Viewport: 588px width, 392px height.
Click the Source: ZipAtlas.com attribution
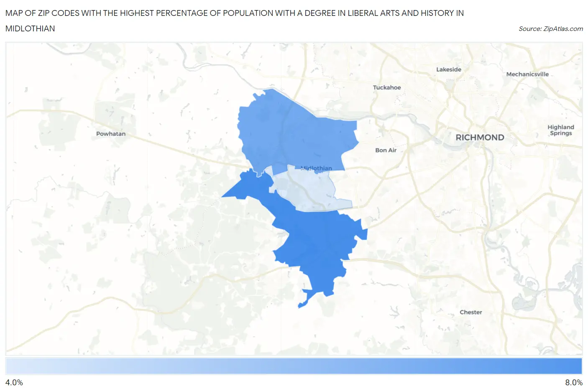pos(550,28)
